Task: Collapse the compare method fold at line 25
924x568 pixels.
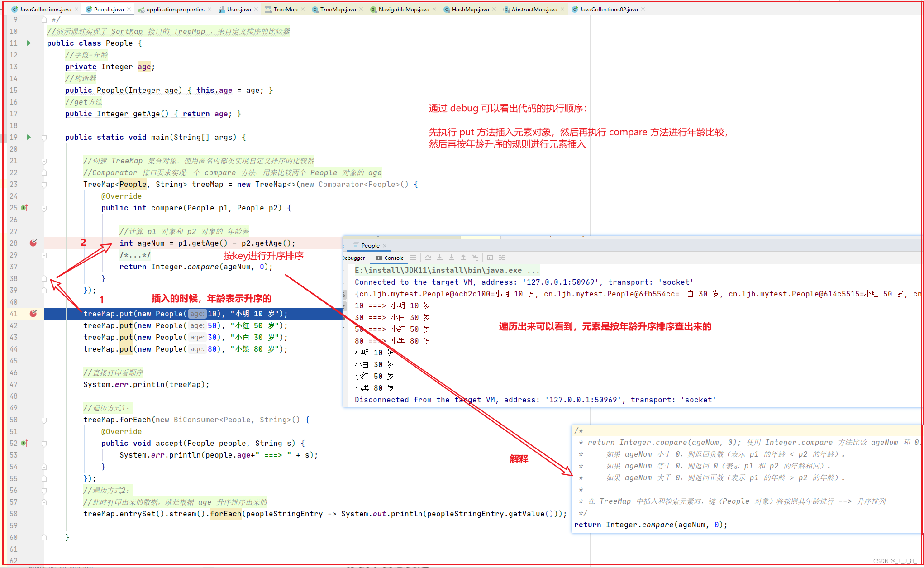Action: (44, 208)
